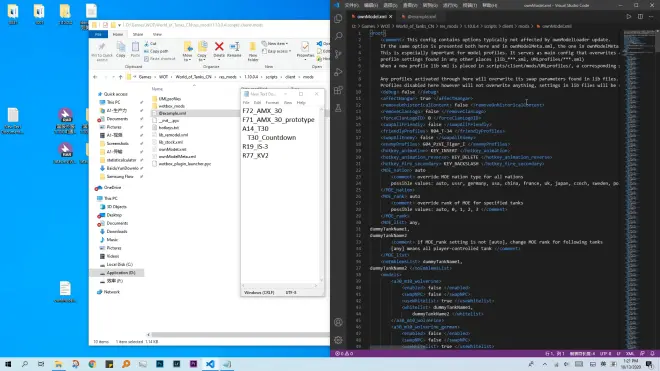Click Copy path in Explorer ribbon
Image resolution: width=660 pixels, height=371 pixels.
click(x=156, y=51)
